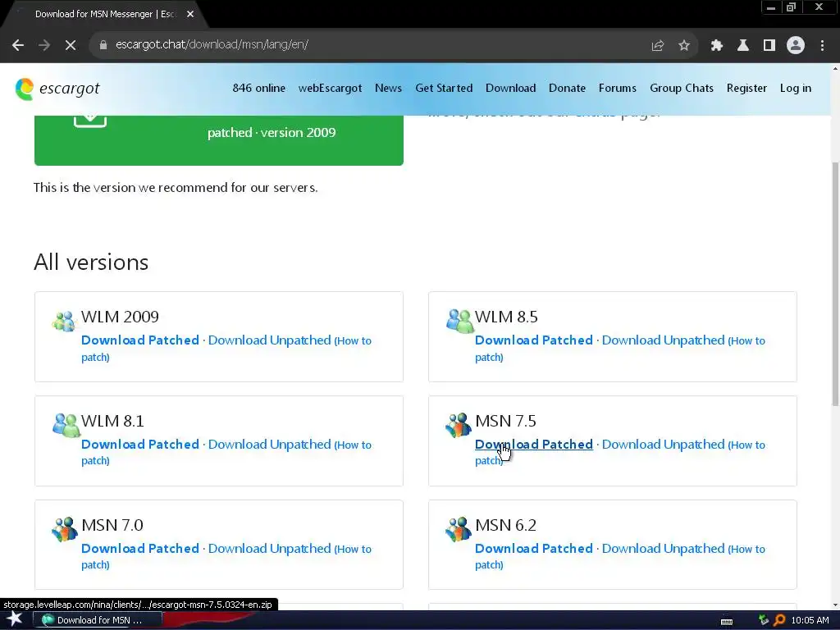Click the WLM 2009 messenger icon
This screenshot has width=840, height=630.
(x=64, y=321)
